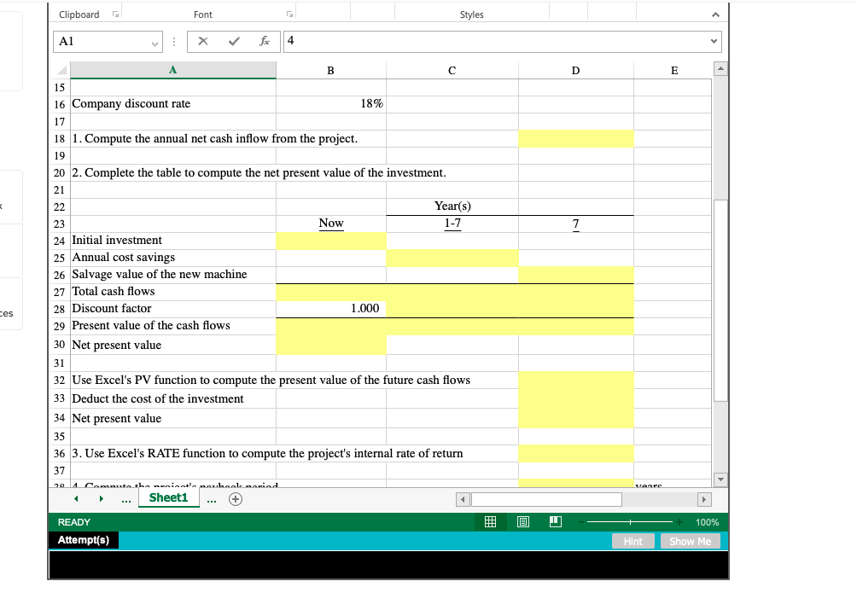Select Normal view icon in status bar
Screen dimensions: 857x616
click(490, 521)
